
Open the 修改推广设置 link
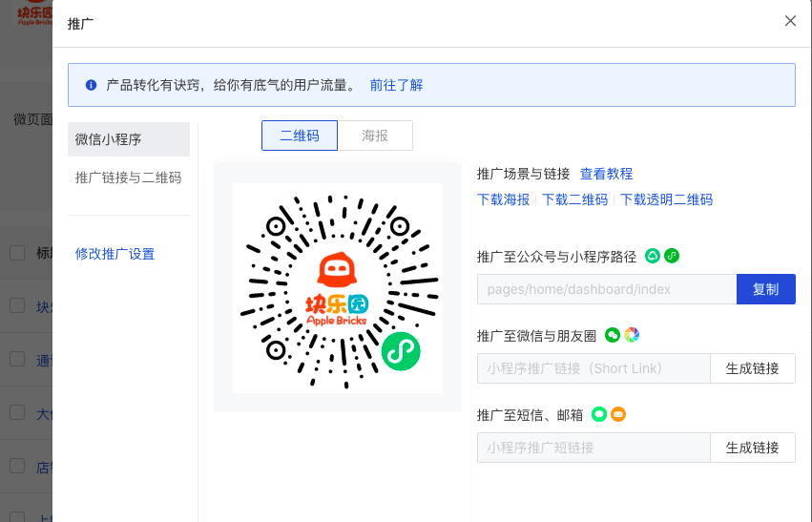[115, 254]
